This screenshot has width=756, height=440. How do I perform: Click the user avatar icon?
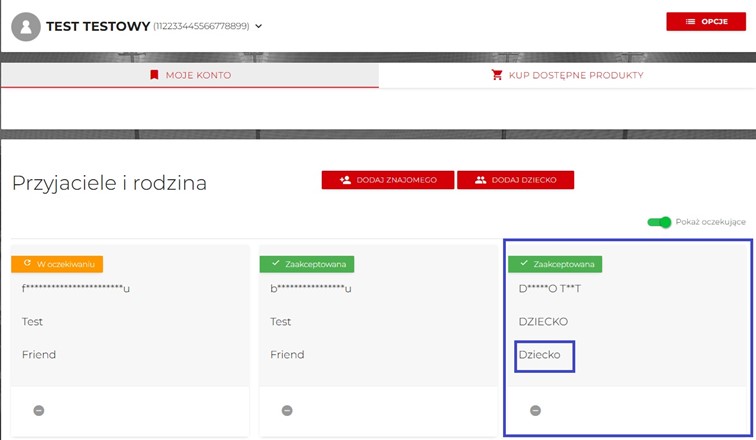coord(25,26)
